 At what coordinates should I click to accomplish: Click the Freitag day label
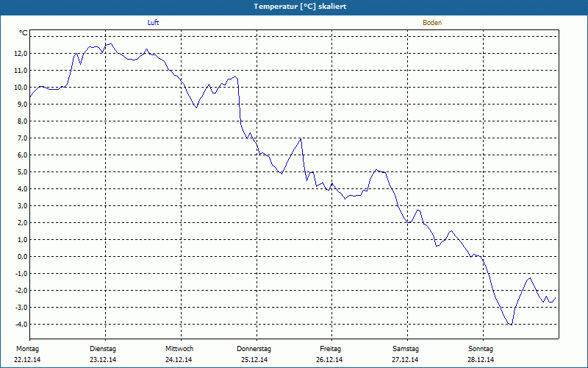click(330, 349)
